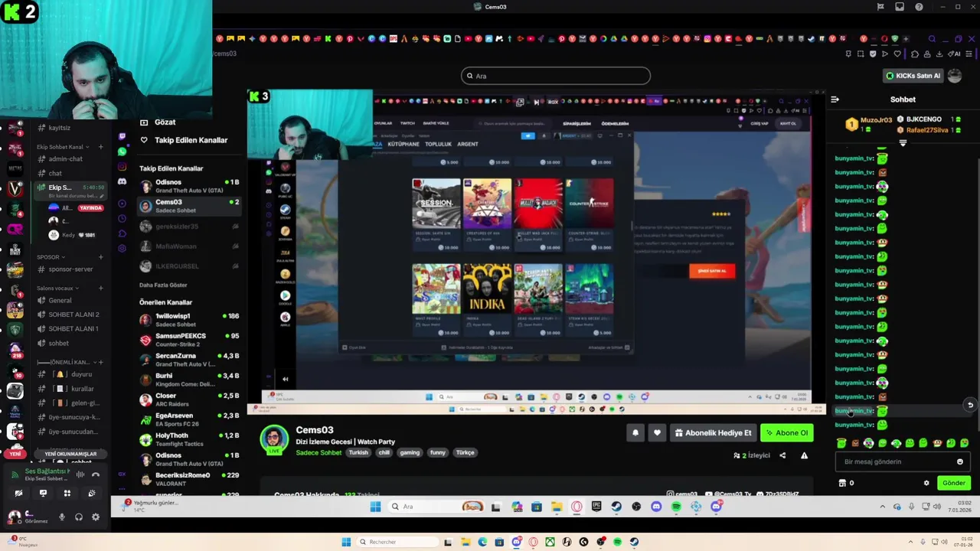The image size is (980, 551).
Task: Click the Abone Ol button
Action: (786, 433)
